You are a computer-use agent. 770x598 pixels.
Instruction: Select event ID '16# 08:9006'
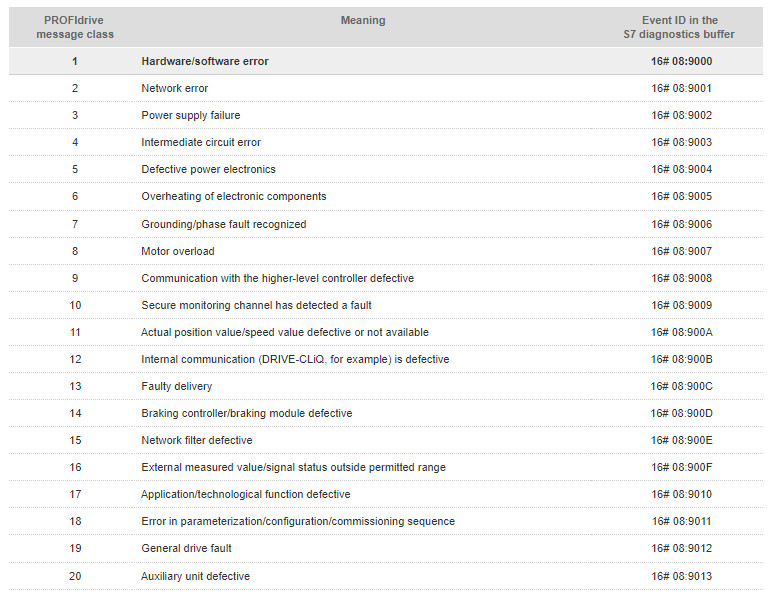[682, 224]
